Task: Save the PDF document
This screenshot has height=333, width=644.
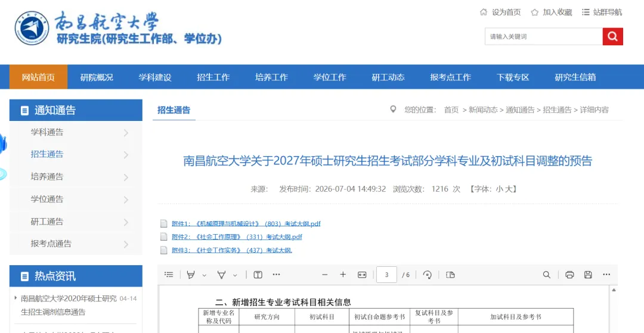Action: pos(588,275)
